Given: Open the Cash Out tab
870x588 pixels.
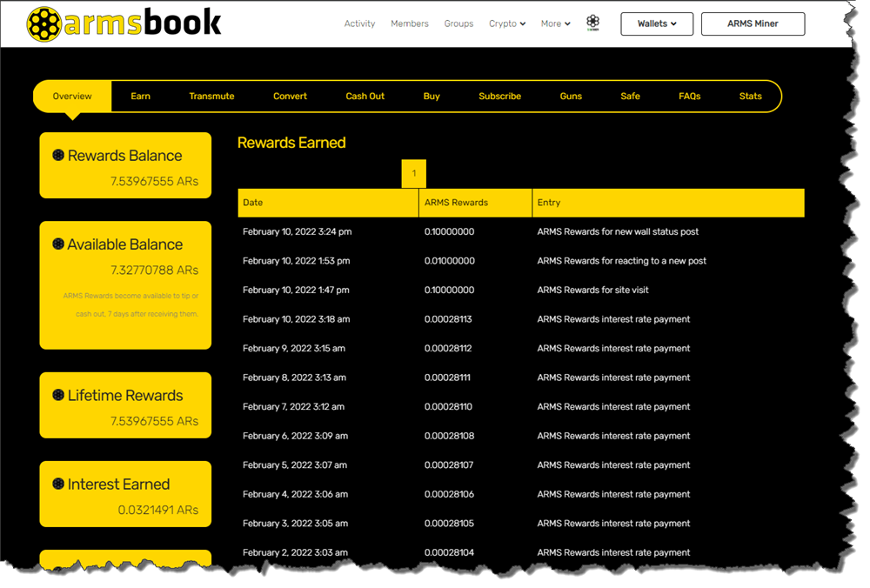Looking at the screenshot, I should click(x=365, y=97).
